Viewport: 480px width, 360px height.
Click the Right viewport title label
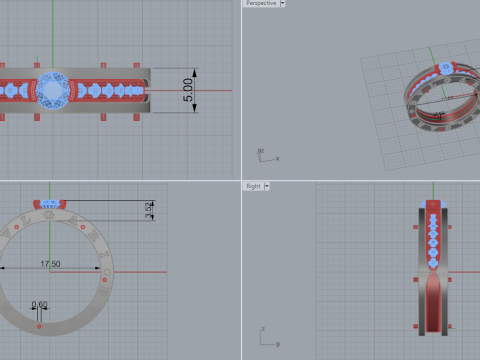[x=253, y=186]
